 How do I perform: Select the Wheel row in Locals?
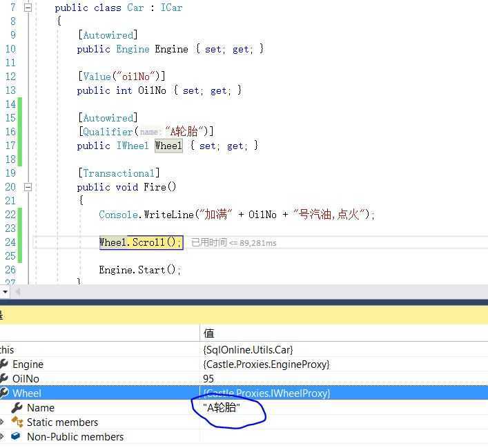(x=244, y=393)
